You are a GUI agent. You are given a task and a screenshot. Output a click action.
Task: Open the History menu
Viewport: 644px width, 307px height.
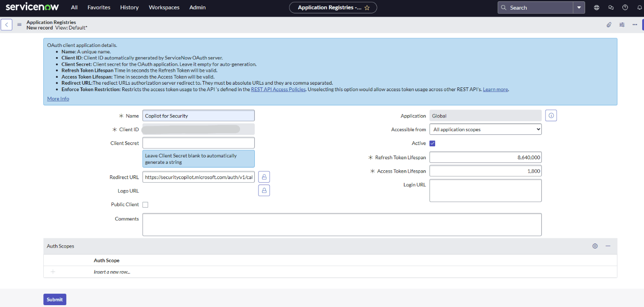[x=129, y=7]
